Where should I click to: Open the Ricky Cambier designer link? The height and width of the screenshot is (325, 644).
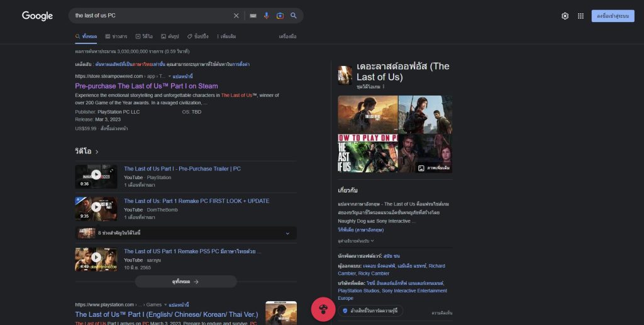point(374,273)
